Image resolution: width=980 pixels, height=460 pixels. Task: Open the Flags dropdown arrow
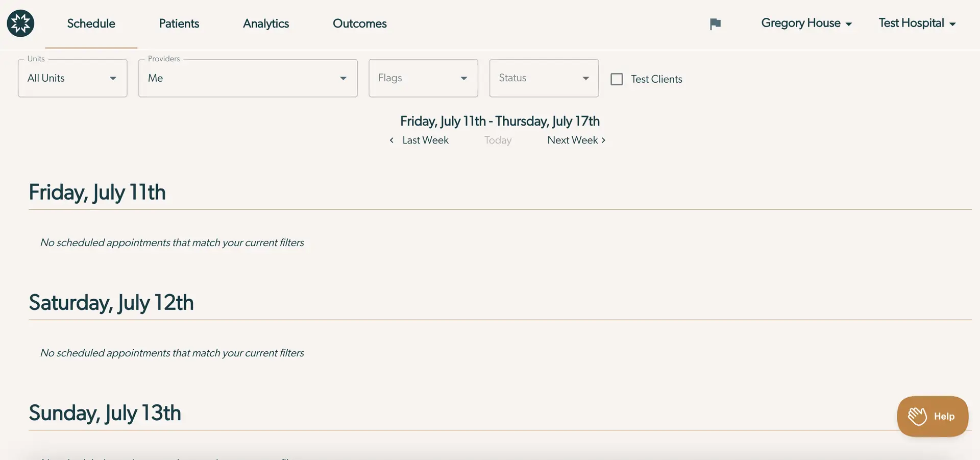pos(463,78)
